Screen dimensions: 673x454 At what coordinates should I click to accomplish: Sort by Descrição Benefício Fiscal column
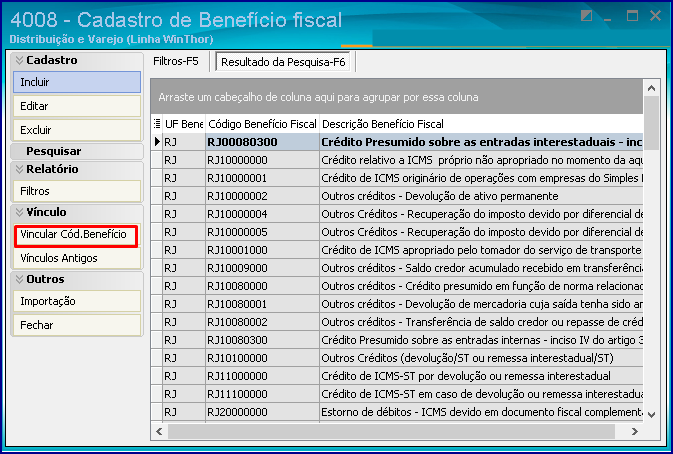[481, 124]
